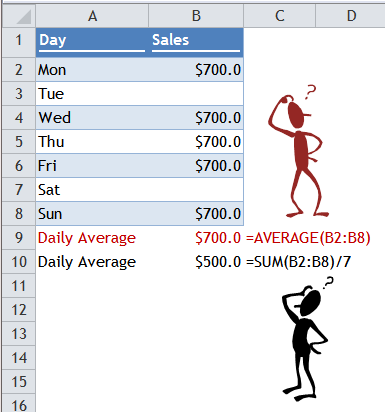Click the =SUM(B2:B8)/7 formula text
385x412 pixels.
(x=299, y=262)
